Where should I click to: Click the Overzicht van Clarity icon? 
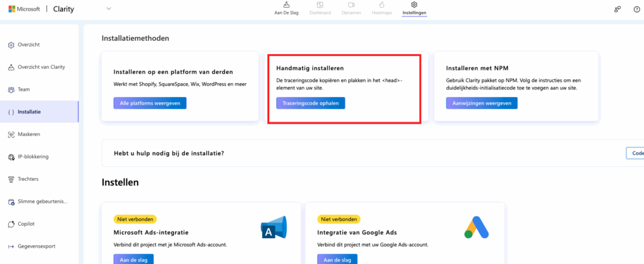[11, 67]
